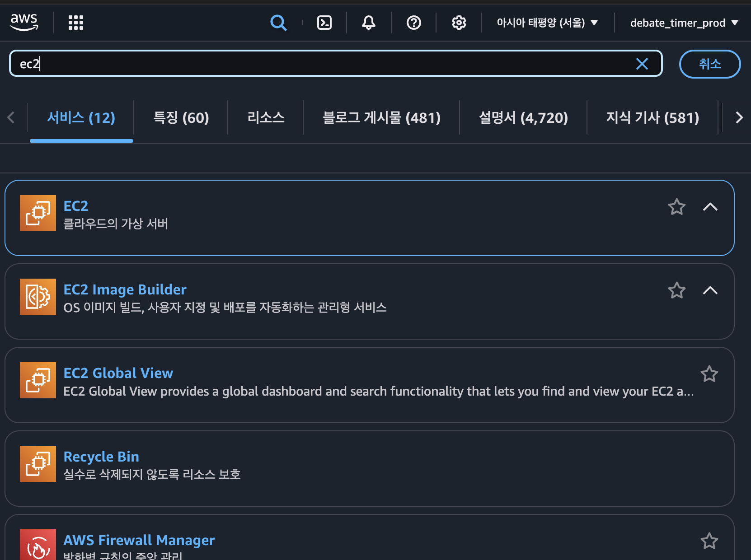
Task: Open the Recycle Bin link
Action: pyautogui.click(x=101, y=457)
